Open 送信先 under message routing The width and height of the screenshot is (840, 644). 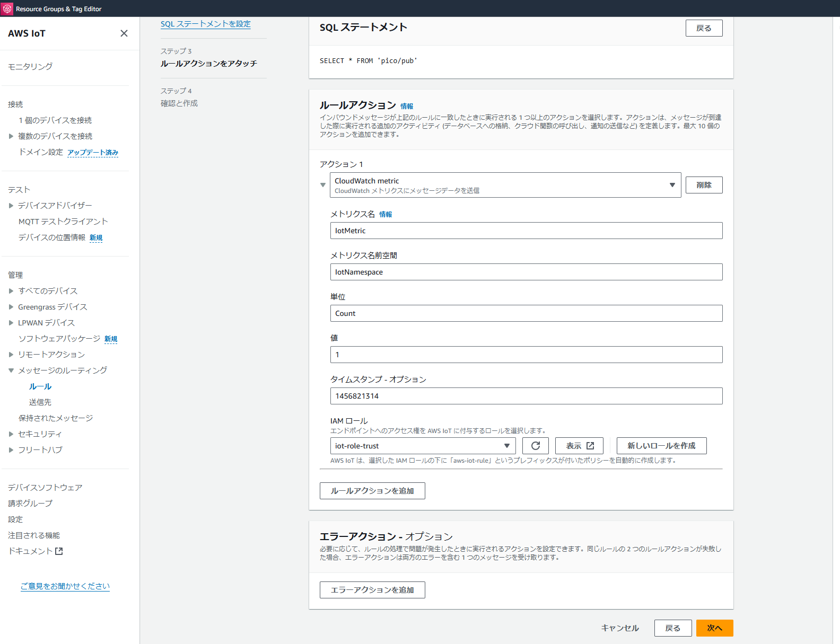pos(40,402)
